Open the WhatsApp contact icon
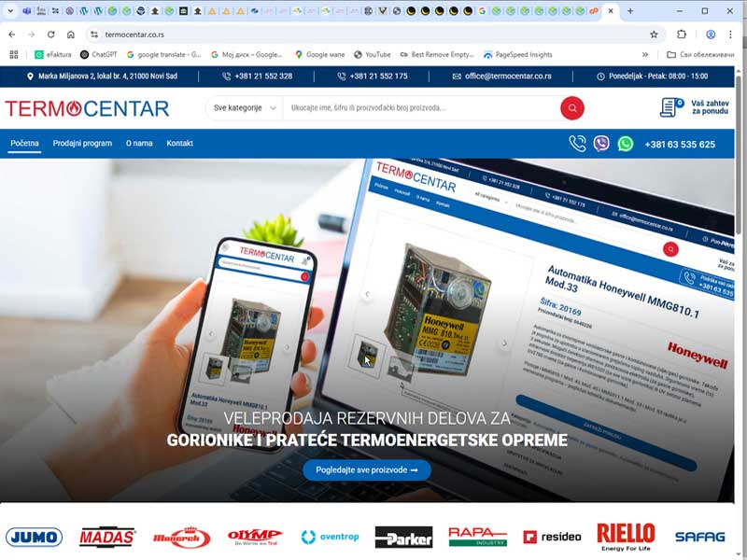 [626, 144]
